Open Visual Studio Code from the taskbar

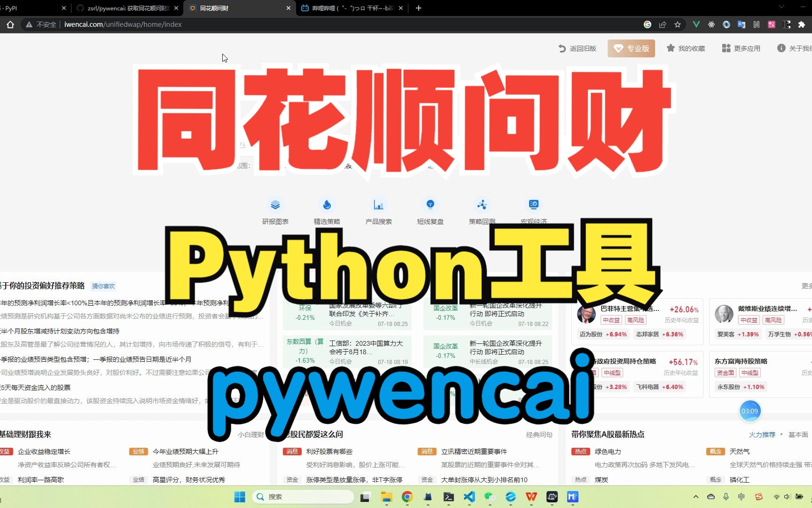(x=469, y=497)
